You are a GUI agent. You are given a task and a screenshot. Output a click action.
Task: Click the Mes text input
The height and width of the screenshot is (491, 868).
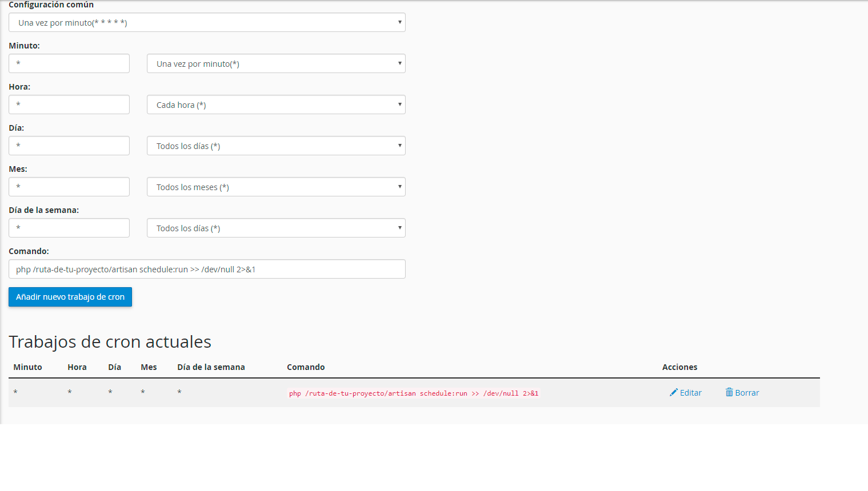69,187
